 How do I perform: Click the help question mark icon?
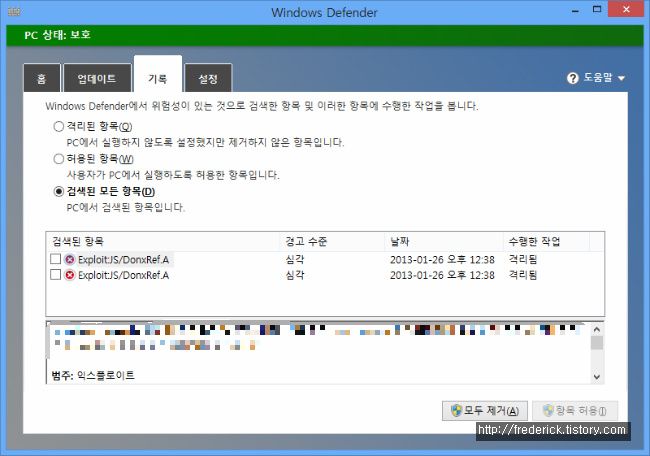572,78
